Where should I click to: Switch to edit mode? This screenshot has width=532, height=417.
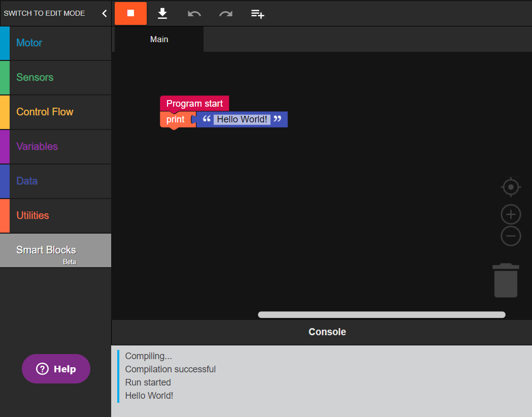(x=45, y=13)
